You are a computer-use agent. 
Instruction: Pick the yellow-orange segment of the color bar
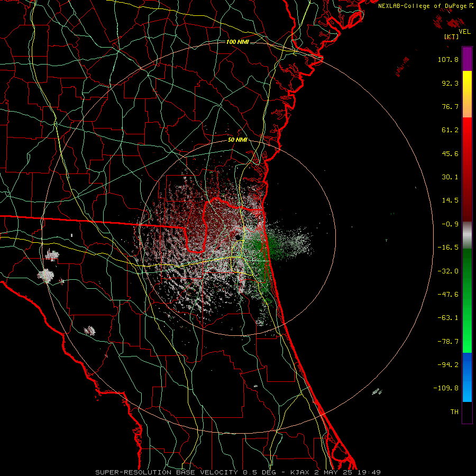pos(467,94)
